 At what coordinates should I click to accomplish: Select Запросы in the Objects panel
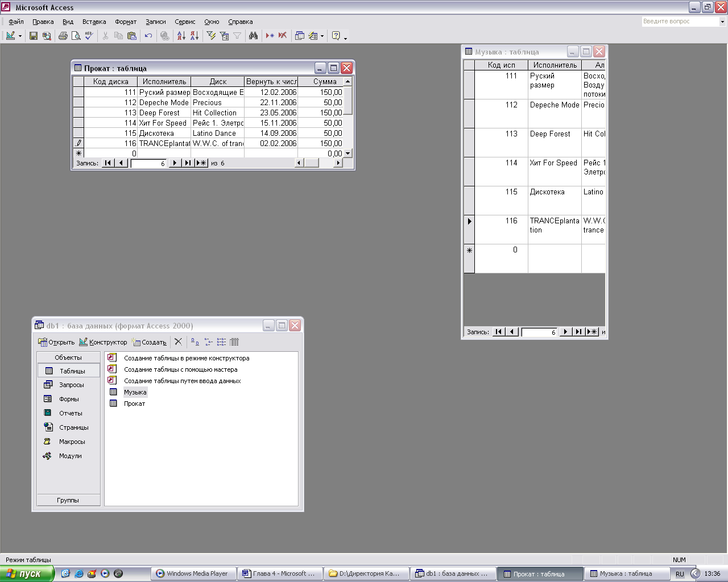(x=68, y=385)
